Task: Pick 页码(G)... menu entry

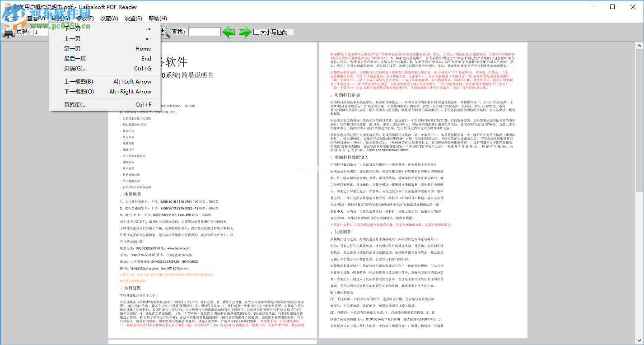Action: coord(105,69)
